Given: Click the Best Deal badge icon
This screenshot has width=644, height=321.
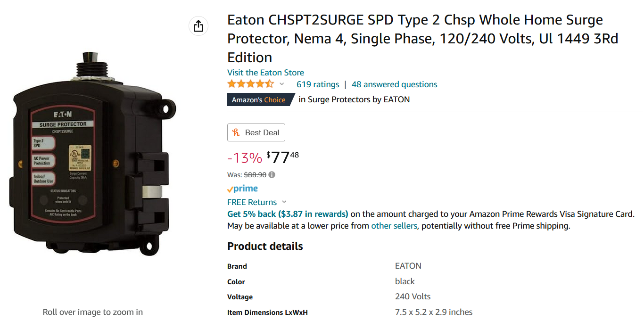Looking at the screenshot, I should click(x=236, y=132).
